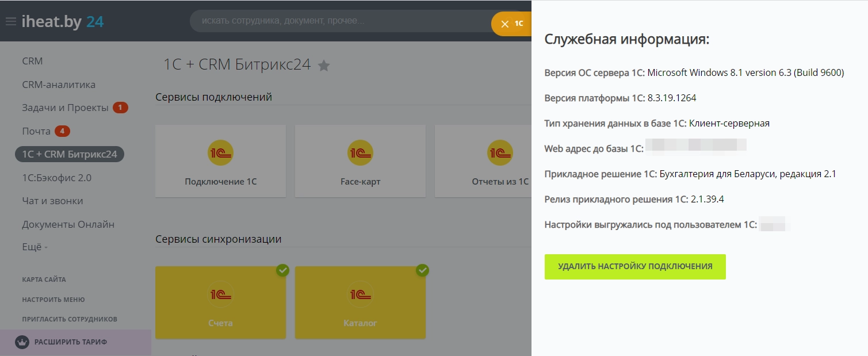Click Настроить меню link

[53, 300]
